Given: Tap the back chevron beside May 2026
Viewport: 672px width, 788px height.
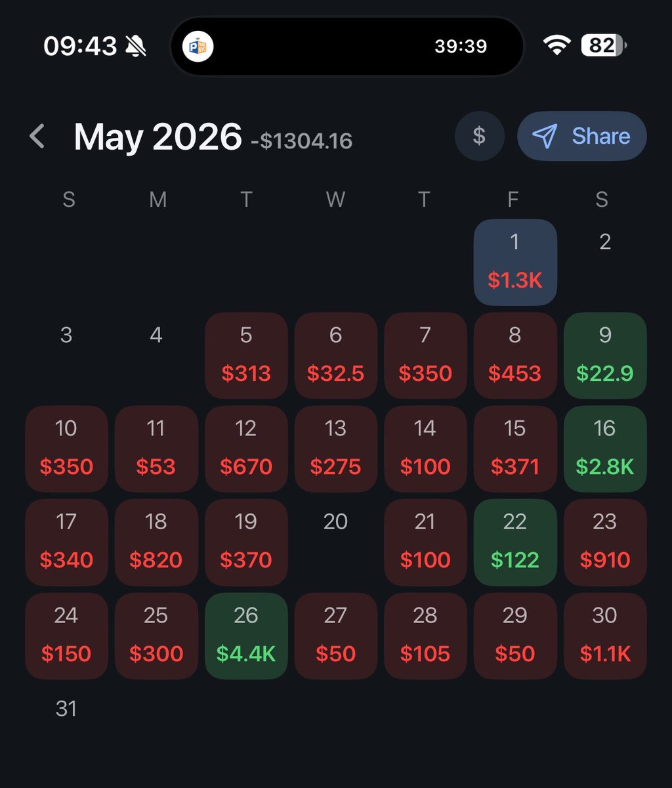Looking at the screenshot, I should click(37, 137).
